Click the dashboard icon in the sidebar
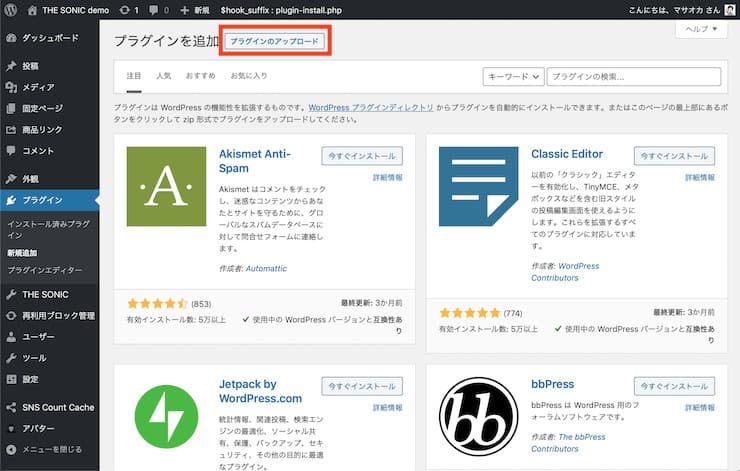740x471 pixels. [11, 38]
